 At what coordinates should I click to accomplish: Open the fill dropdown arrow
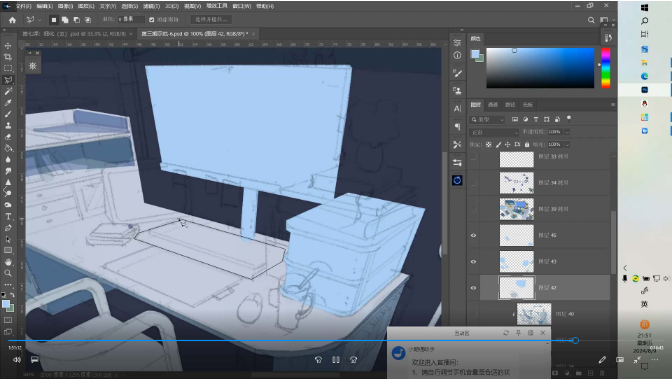567,144
